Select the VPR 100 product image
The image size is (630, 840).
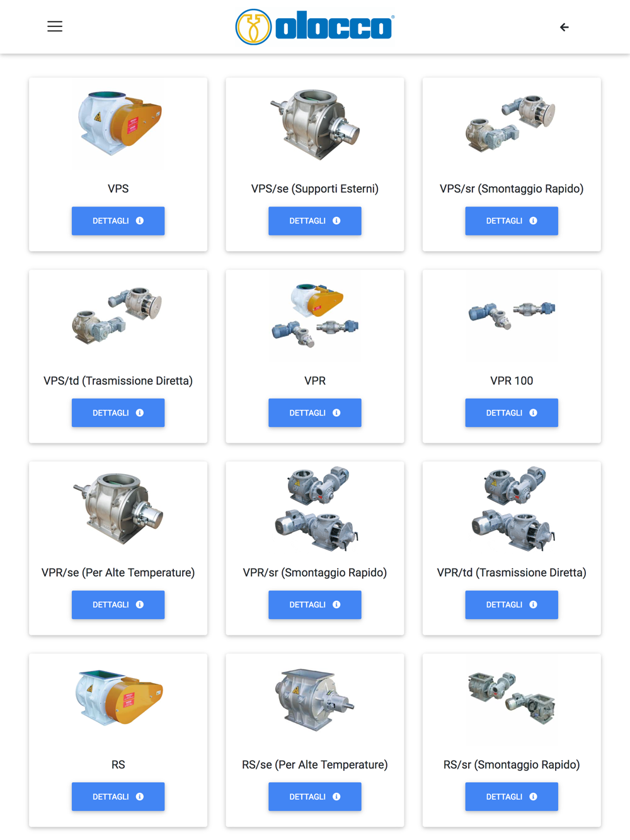512,315
